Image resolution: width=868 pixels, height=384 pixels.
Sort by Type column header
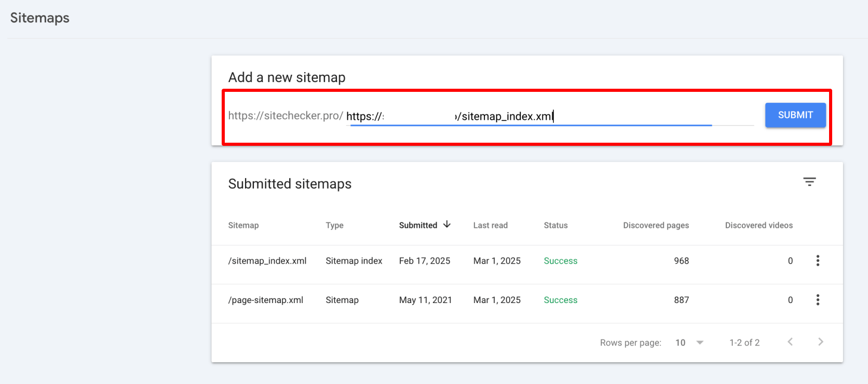coord(335,225)
